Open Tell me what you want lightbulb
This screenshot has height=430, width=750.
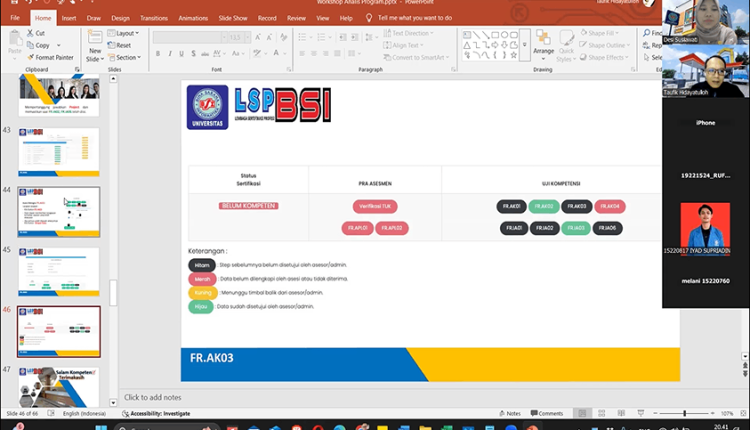(369, 18)
